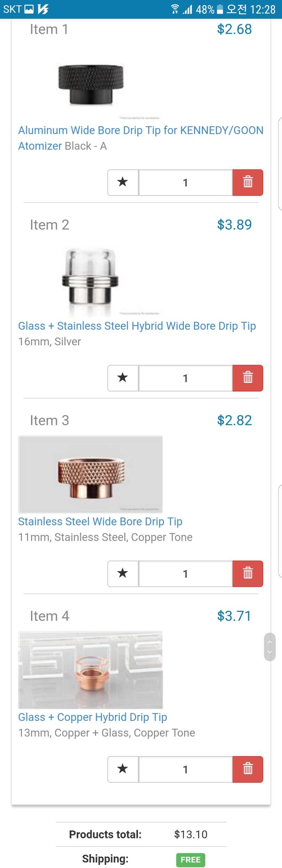Viewport: 282px width, 868px height.
Task: Star the Glass + Copper Hybrid item
Action: click(x=123, y=769)
